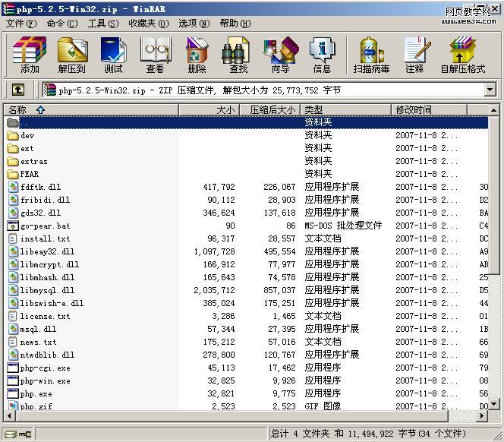The image size is (504, 442).
Task: Click the vertical scrollbar up arrow
Action: click(x=493, y=110)
